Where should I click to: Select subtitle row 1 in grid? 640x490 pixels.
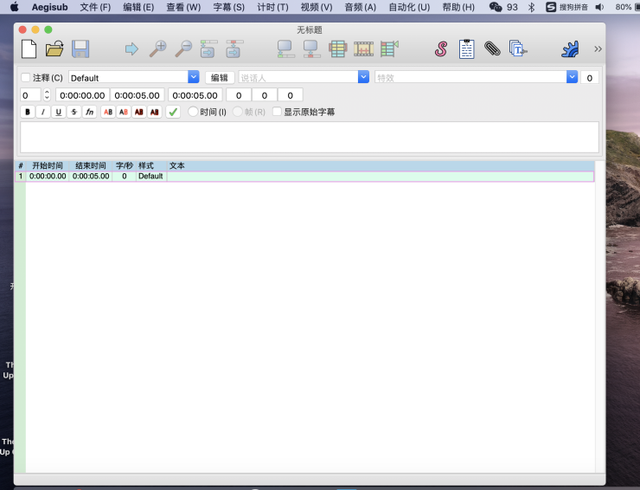coord(304,176)
